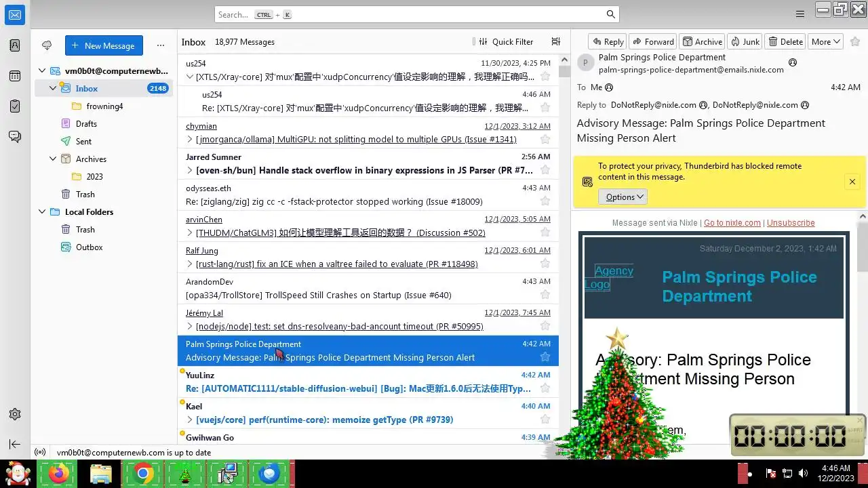This screenshot has height=488, width=868.
Task: Star the Jérémy Lal nodejs message
Action: click(x=545, y=326)
